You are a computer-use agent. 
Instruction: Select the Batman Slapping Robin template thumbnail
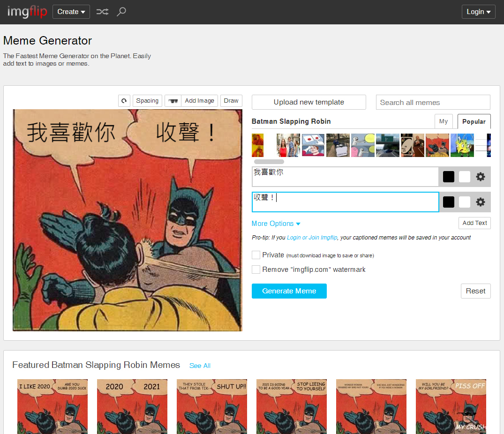tap(437, 145)
